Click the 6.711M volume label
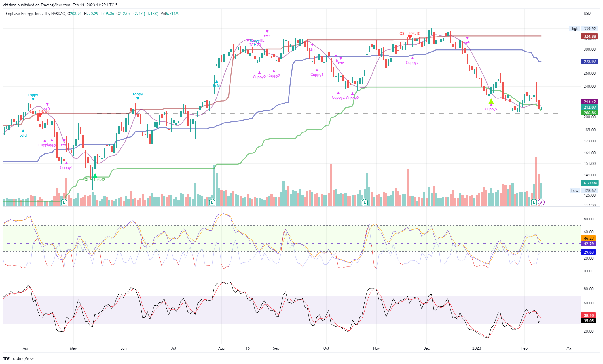The height and width of the screenshot is (364, 603). coord(589,183)
